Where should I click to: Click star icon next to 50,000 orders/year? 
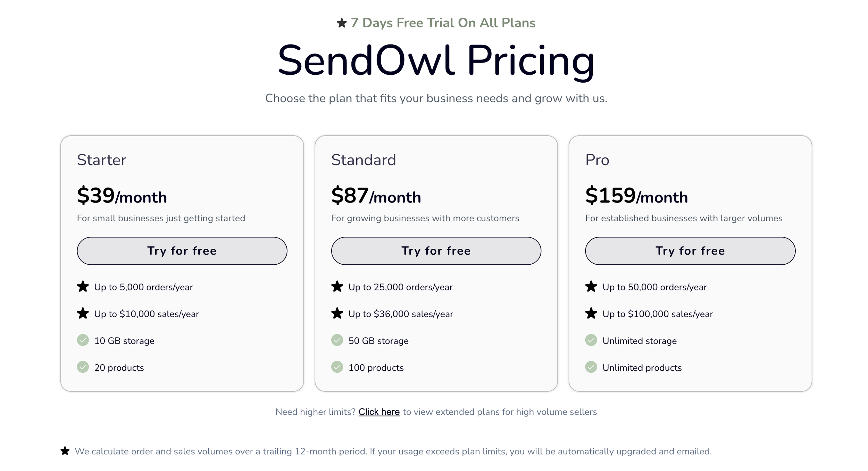pyautogui.click(x=591, y=287)
